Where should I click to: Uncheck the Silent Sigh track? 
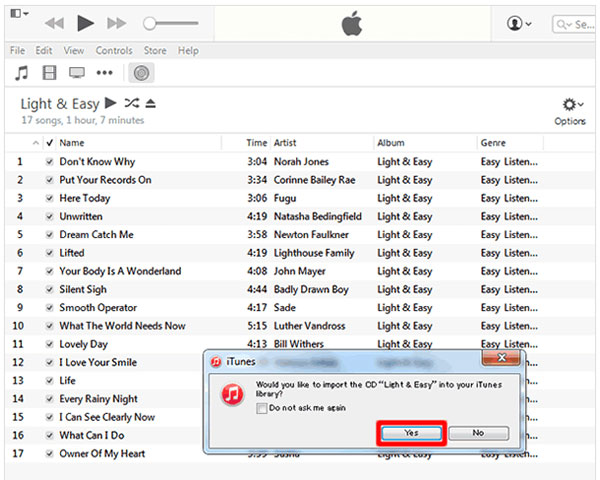pos(49,289)
